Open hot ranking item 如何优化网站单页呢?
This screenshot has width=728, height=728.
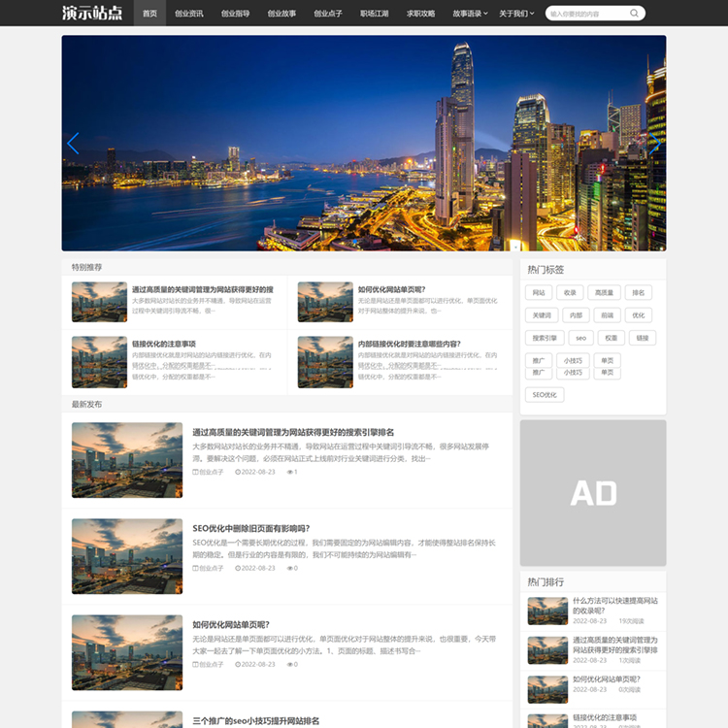607,679
